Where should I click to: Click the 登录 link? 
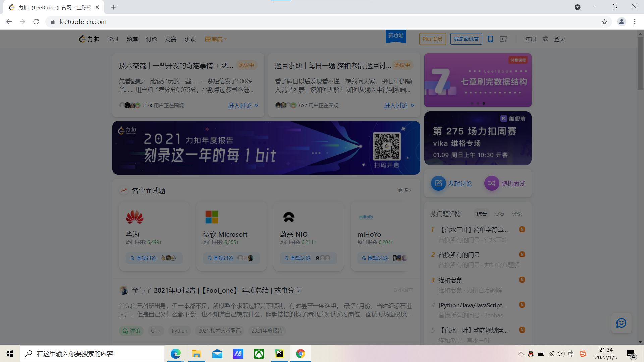point(559,39)
